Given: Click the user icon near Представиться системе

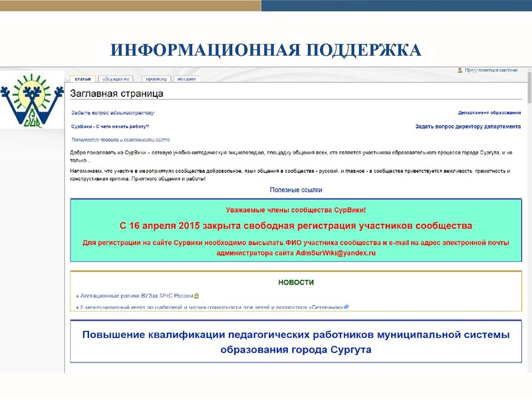Looking at the screenshot, I should pyautogui.click(x=460, y=70).
